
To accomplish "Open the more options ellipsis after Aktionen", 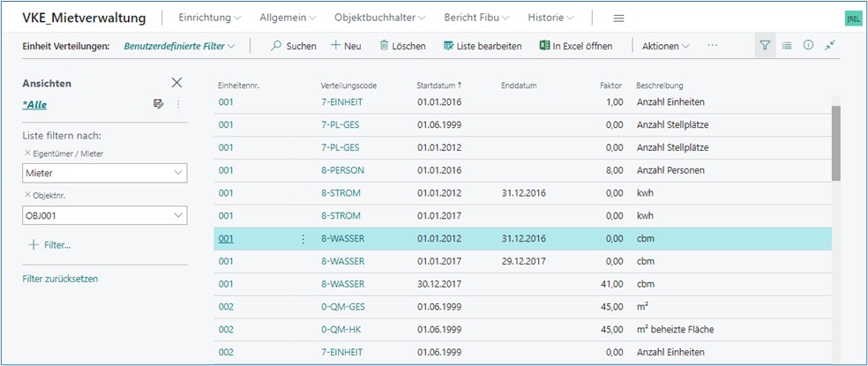I will pos(713,45).
